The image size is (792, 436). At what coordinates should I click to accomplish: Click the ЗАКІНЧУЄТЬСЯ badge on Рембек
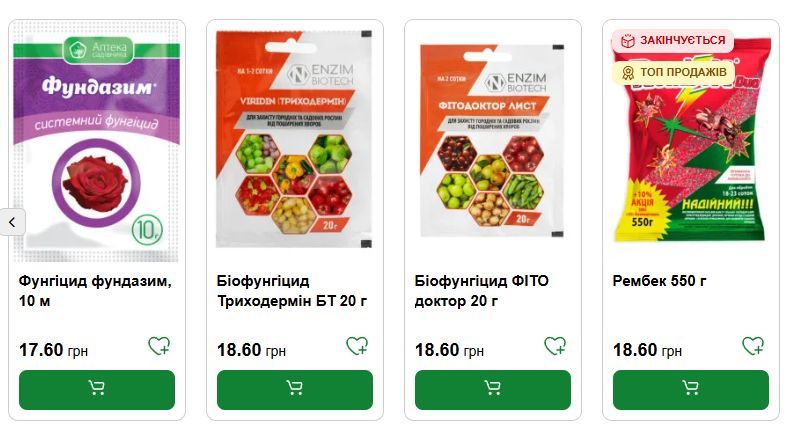pos(673,40)
